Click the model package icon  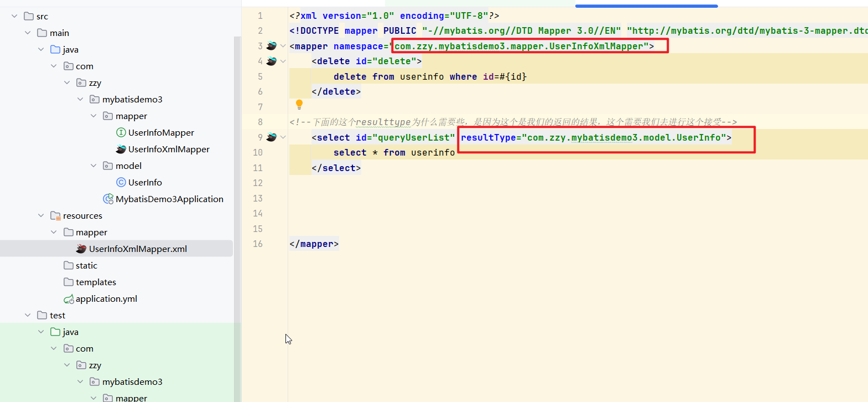point(108,166)
